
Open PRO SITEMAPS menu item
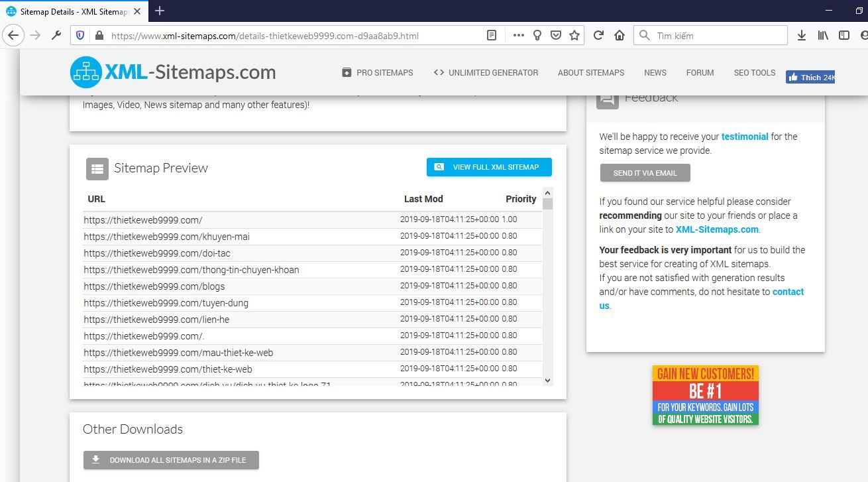pos(377,73)
